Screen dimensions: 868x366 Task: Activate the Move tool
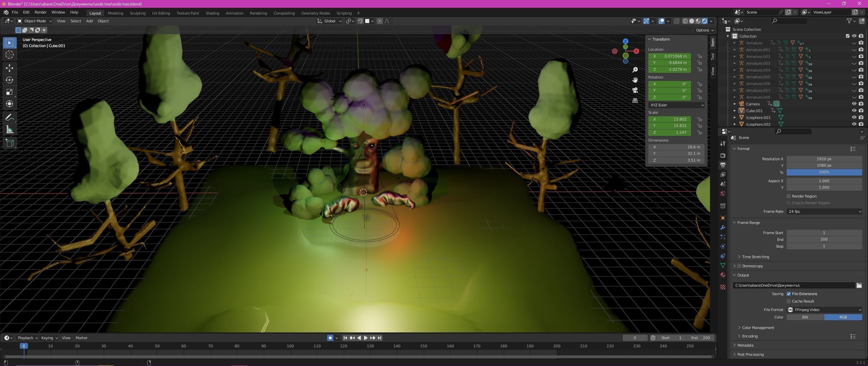[9, 68]
